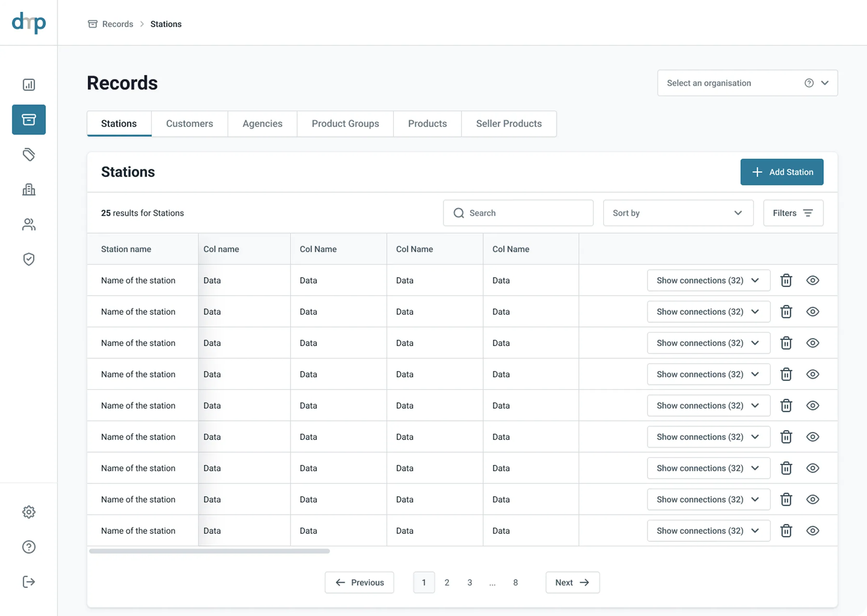Open the settings gear in sidebar
This screenshot has width=867, height=616.
pos(29,512)
